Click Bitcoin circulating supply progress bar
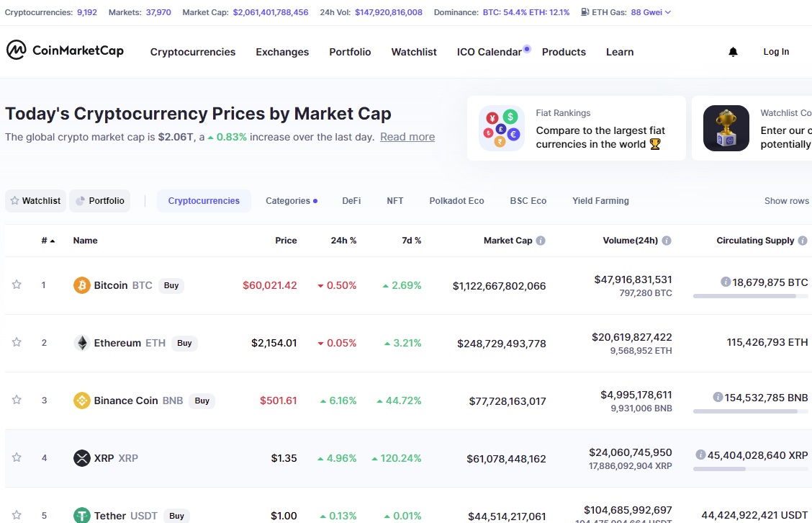This screenshot has height=523, width=812. (x=750, y=296)
